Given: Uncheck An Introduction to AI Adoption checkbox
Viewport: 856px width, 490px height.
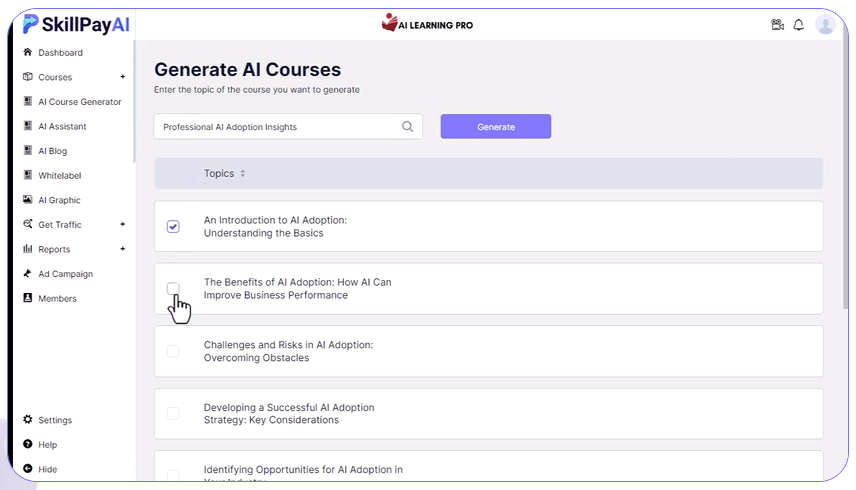Looking at the screenshot, I should (173, 227).
